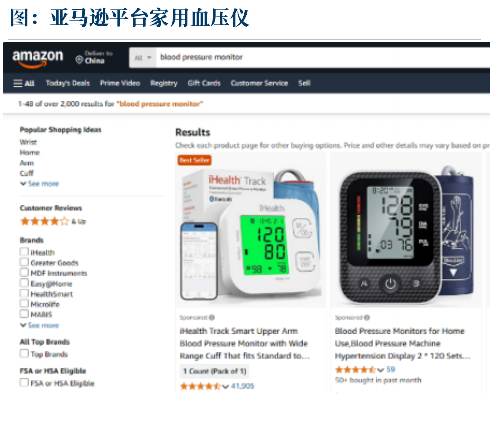Filter by four stars & up rating
The height and width of the screenshot is (424, 500).
pyautogui.click(x=53, y=221)
